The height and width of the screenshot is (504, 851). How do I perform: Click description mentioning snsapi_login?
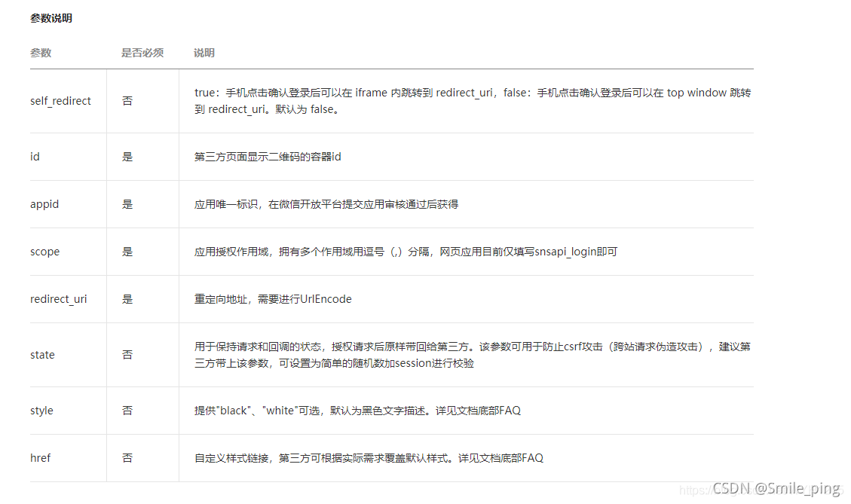[406, 252]
